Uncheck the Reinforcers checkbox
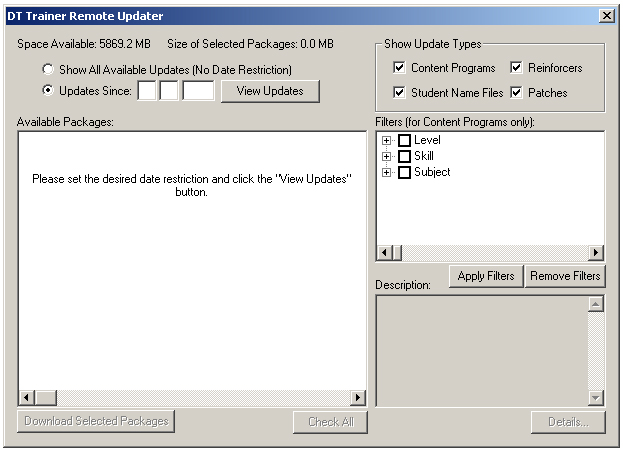623x452 pixels. (x=516, y=68)
